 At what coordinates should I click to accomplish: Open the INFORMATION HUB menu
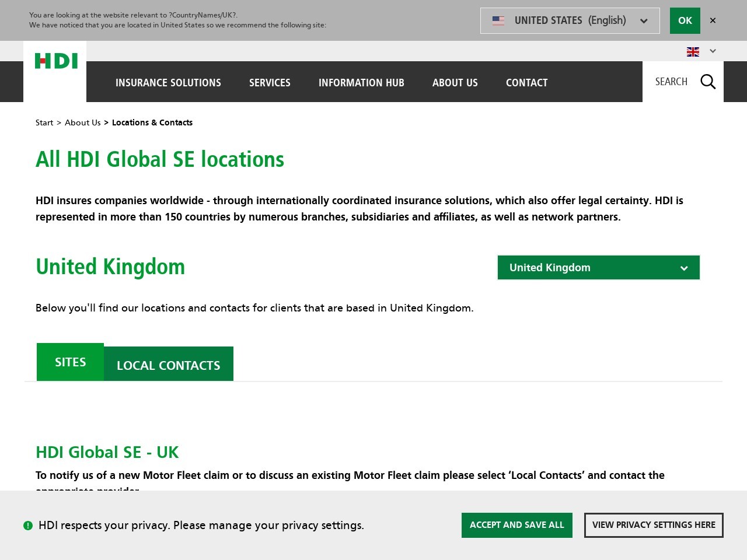[361, 83]
